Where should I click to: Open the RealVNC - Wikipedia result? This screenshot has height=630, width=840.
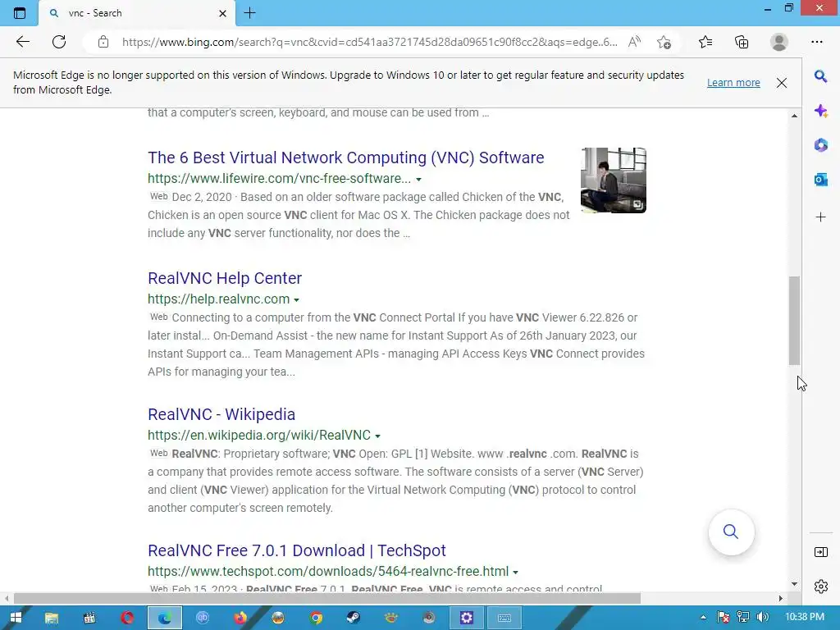221,414
